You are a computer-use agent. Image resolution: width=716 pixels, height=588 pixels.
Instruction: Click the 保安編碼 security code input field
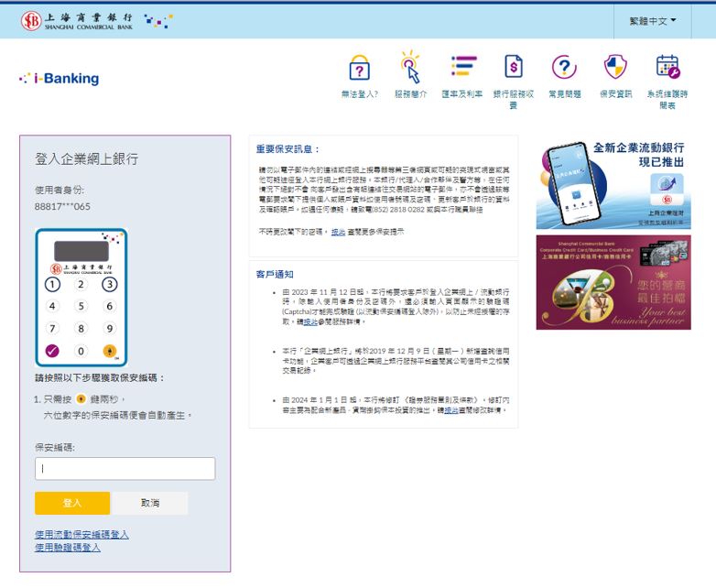(125, 469)
